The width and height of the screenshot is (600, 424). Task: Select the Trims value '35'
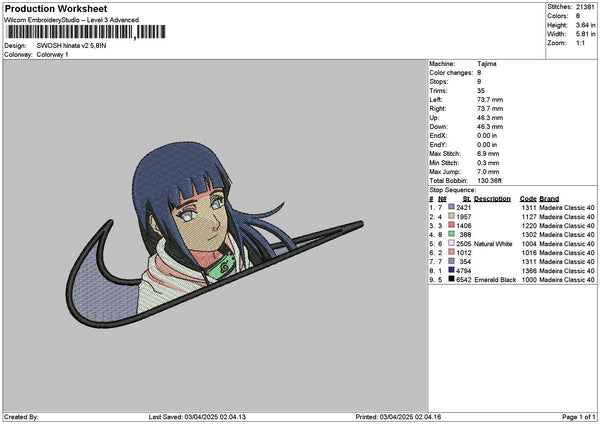[x=481, y=91]
